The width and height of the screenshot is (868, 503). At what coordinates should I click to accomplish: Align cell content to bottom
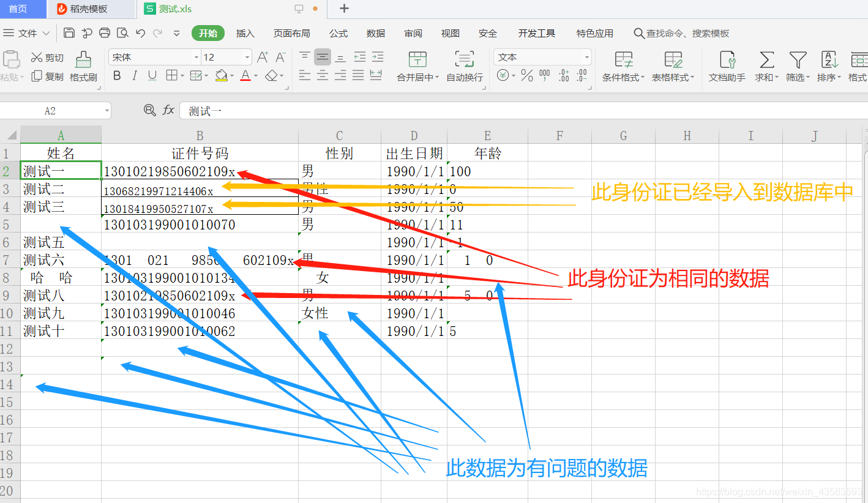pos(340,58)
